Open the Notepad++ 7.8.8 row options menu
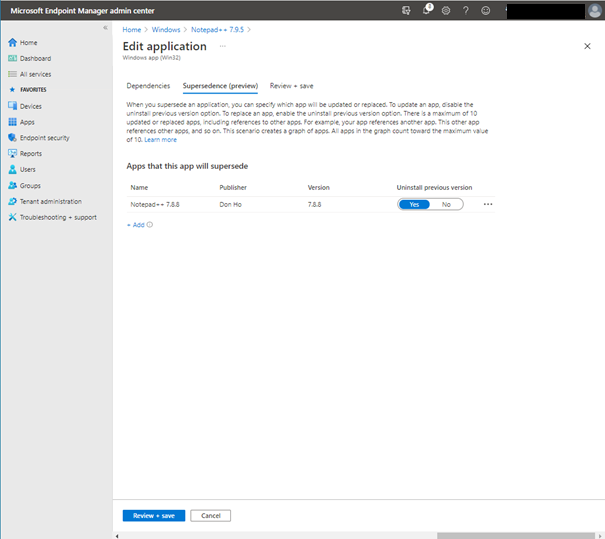The height and width of the screenshot is (539, 605). (488, 204)
